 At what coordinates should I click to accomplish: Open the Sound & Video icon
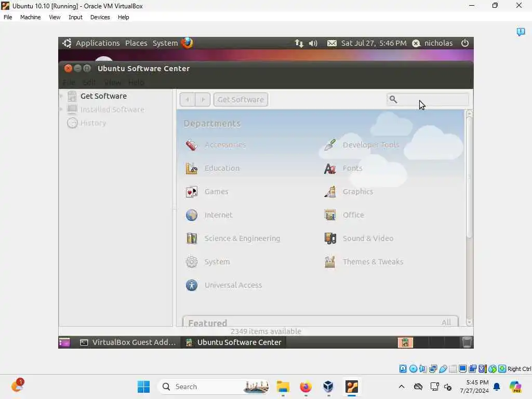(x=330, y=238)
